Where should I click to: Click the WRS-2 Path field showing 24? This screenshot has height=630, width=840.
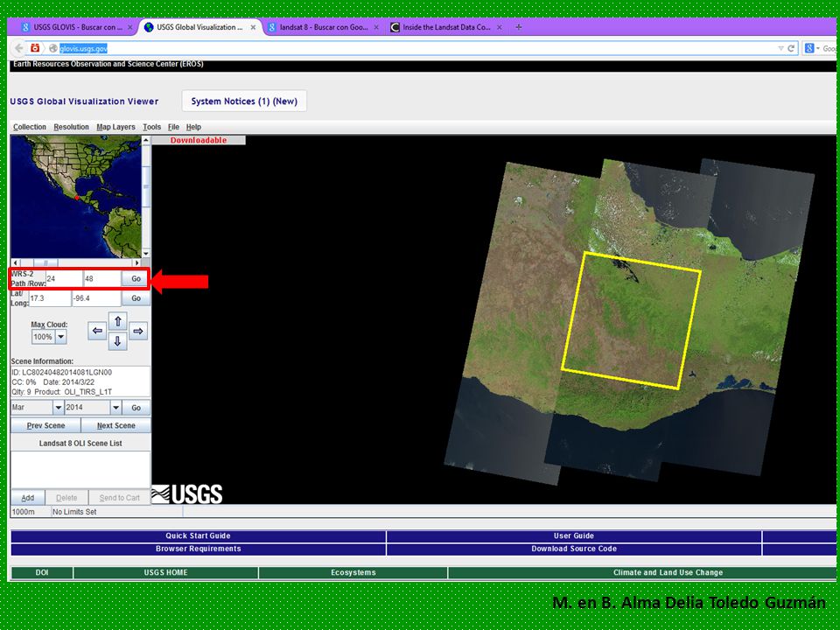pos(64,278)
